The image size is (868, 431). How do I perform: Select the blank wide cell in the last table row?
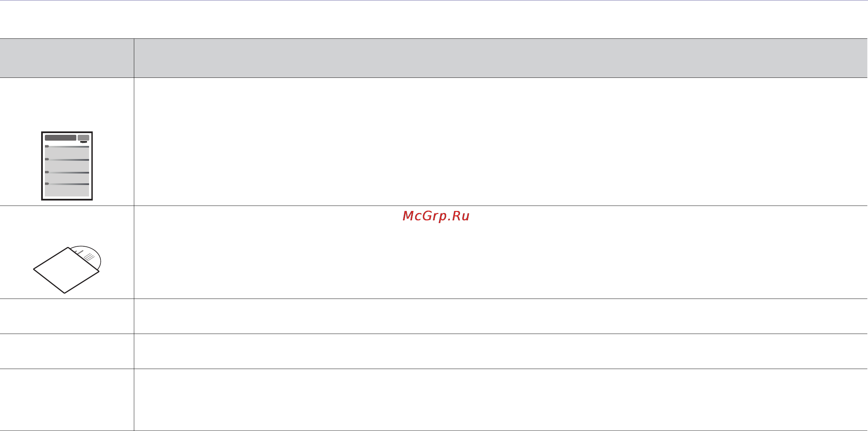[x=501, y=400]
